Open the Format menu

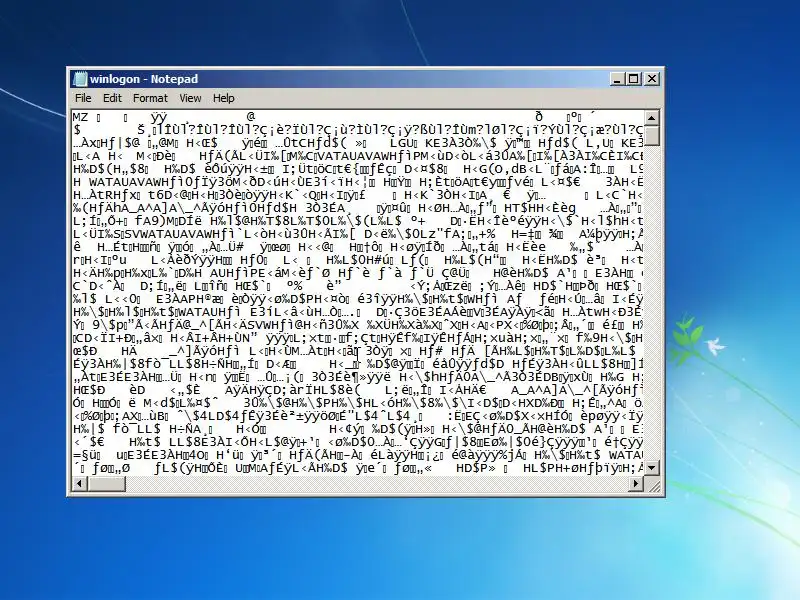(x=150, y=98)
